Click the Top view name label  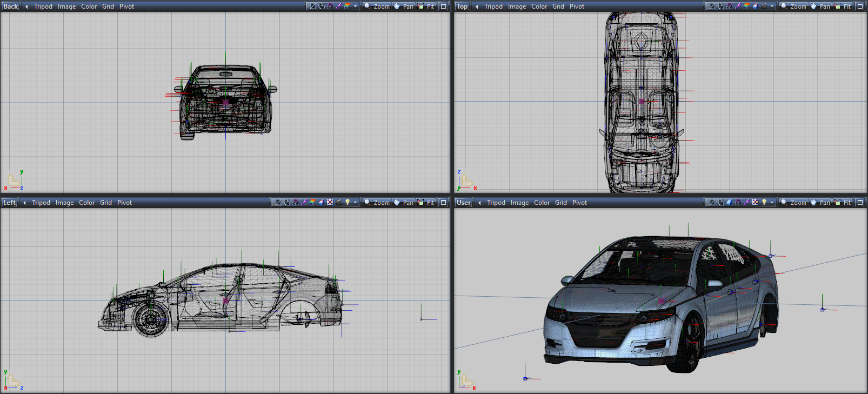(462, 6)
